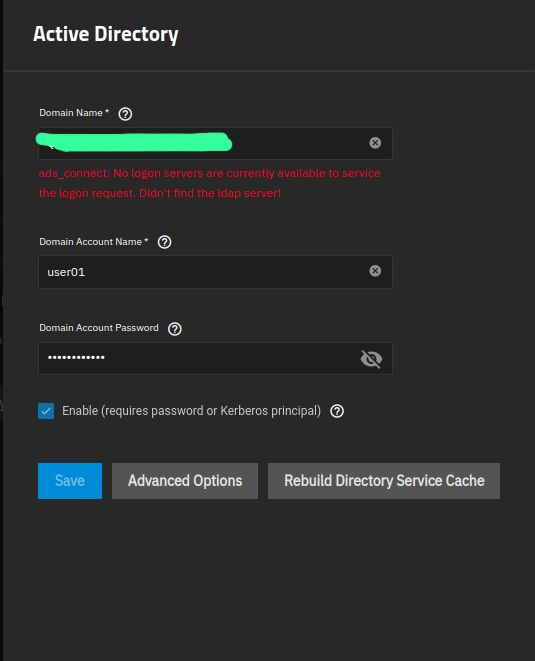Open help for Domain Account Name

pos(164,242)
